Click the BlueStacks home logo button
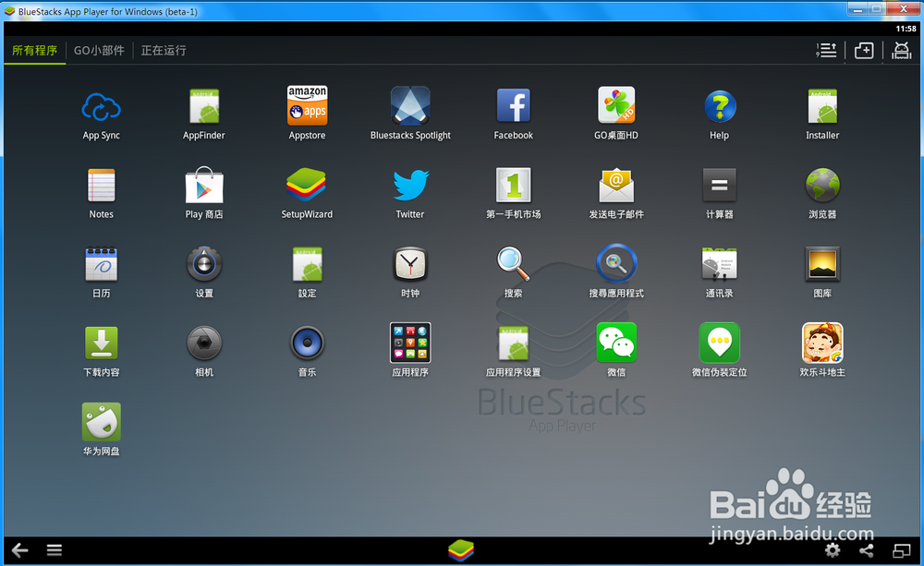924x566 pixels. [x=461, y=550]
